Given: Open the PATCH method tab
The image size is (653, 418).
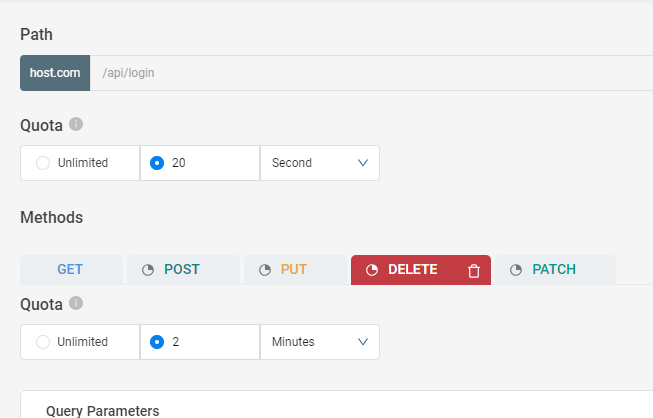Looking at the screenshot, I should [x=553, y=270].
